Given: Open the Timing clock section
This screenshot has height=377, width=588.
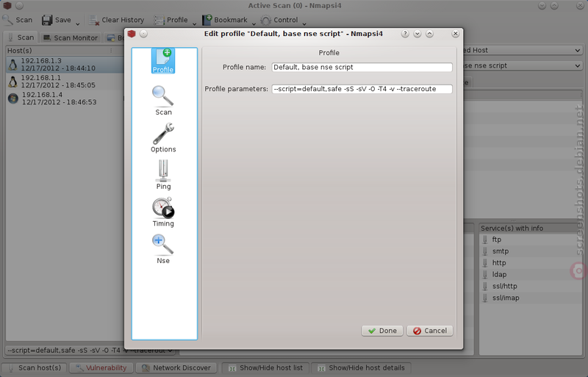Looking at the screenshot, I should tap(163, 212).
